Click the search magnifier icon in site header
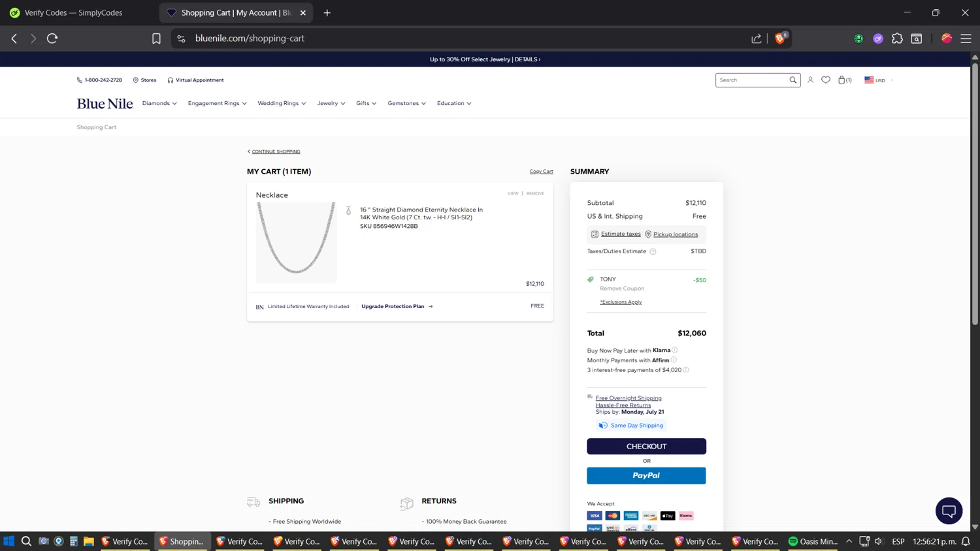The image size is (980, 551). click(x=792, y=80)
